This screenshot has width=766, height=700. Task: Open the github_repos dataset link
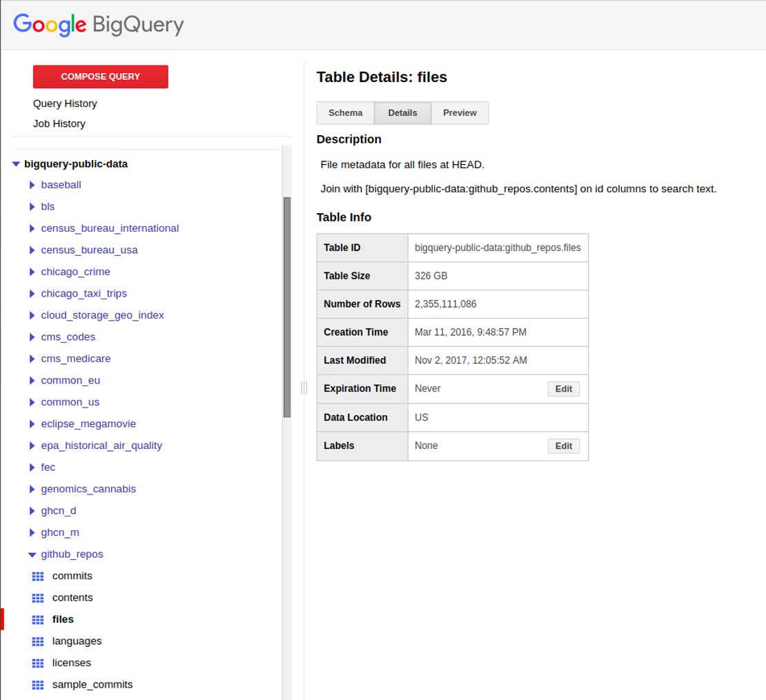coord(72,554)
